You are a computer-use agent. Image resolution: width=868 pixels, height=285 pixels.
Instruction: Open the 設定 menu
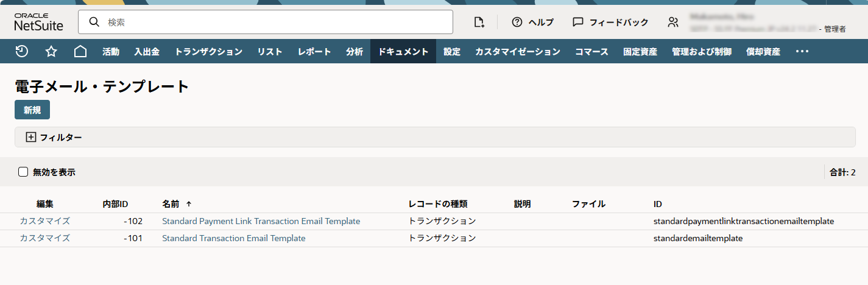pyautogui.click(x=452, y=52)
